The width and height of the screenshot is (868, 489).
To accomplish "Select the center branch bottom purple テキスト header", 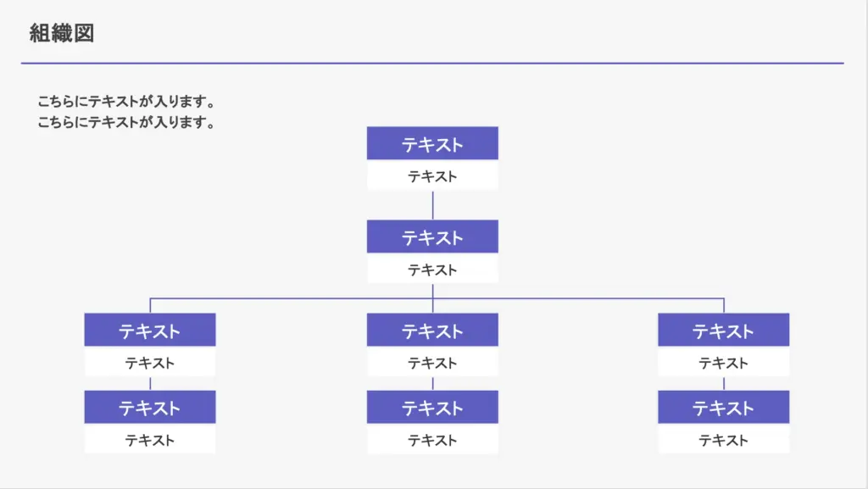I will click(x=432, y=407).
